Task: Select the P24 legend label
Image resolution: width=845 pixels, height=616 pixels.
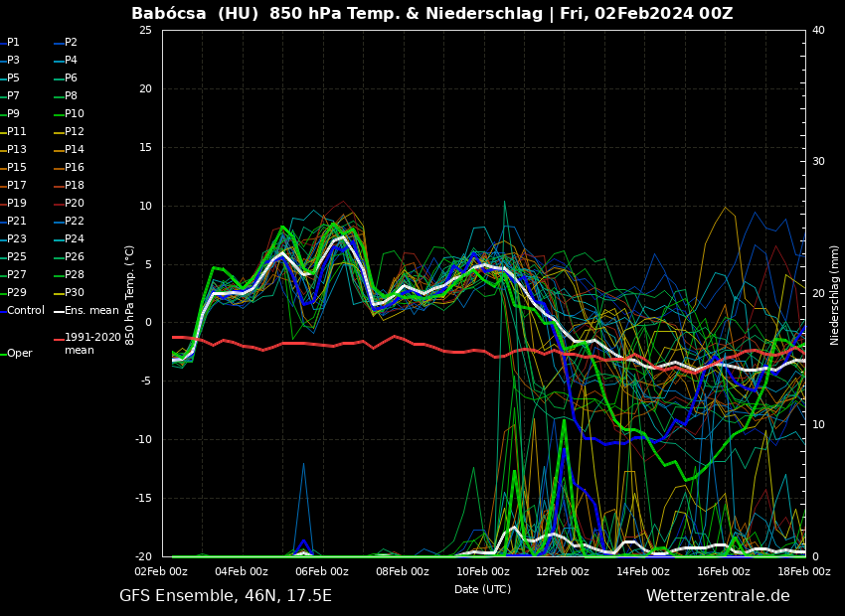Action: click(75, 239)
